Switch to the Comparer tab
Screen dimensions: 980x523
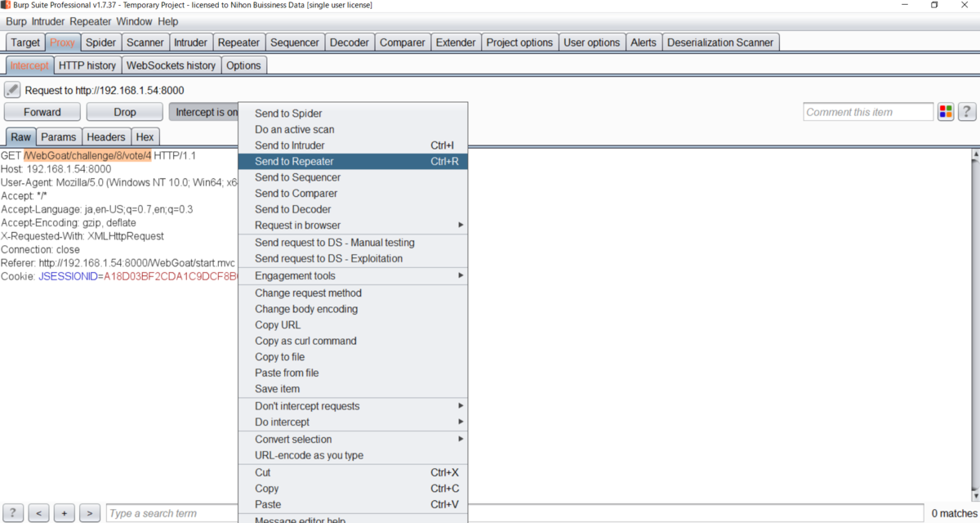point(403,42)
